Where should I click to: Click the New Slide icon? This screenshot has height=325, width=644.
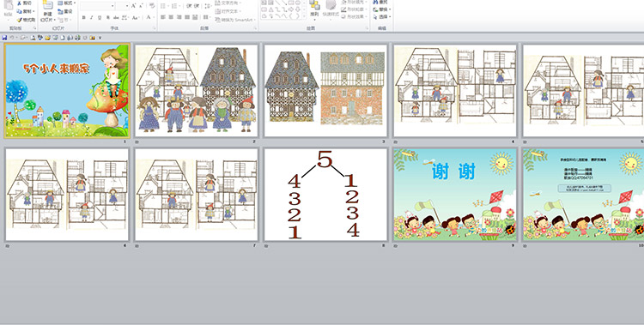(47, 6)
